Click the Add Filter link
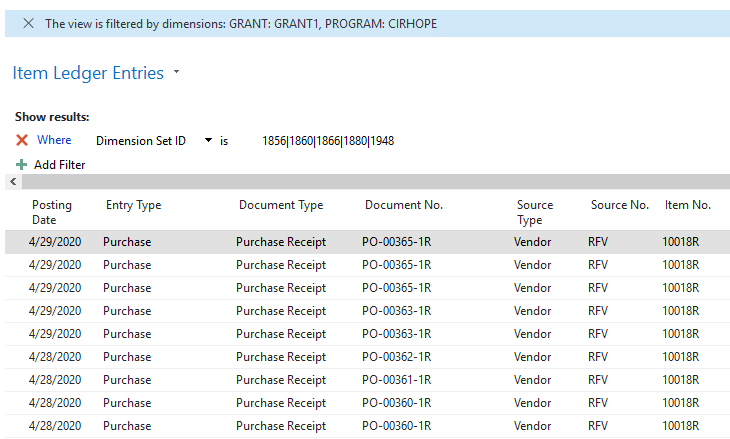 [x=60, y=165]
